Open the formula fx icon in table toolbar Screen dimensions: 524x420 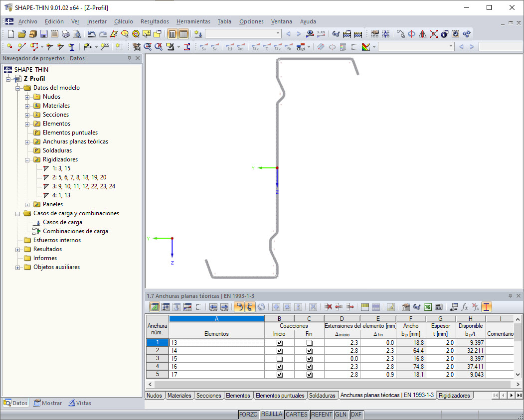click(465, 307)
